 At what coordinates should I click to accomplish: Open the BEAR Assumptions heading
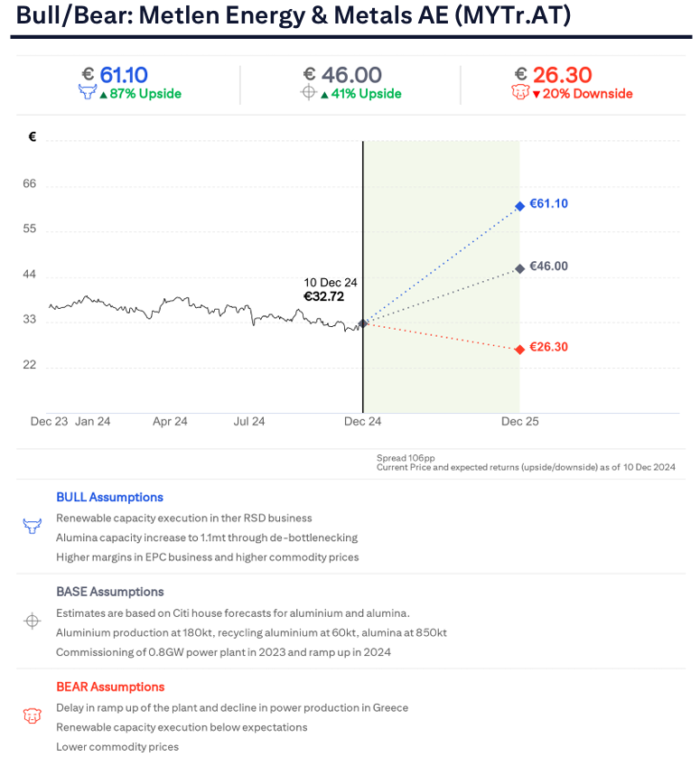point(109,687)
